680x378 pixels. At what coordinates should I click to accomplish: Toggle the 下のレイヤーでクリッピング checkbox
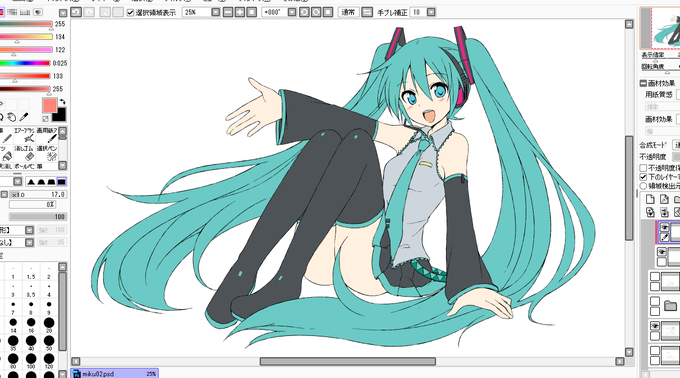[x=644, y=177]
